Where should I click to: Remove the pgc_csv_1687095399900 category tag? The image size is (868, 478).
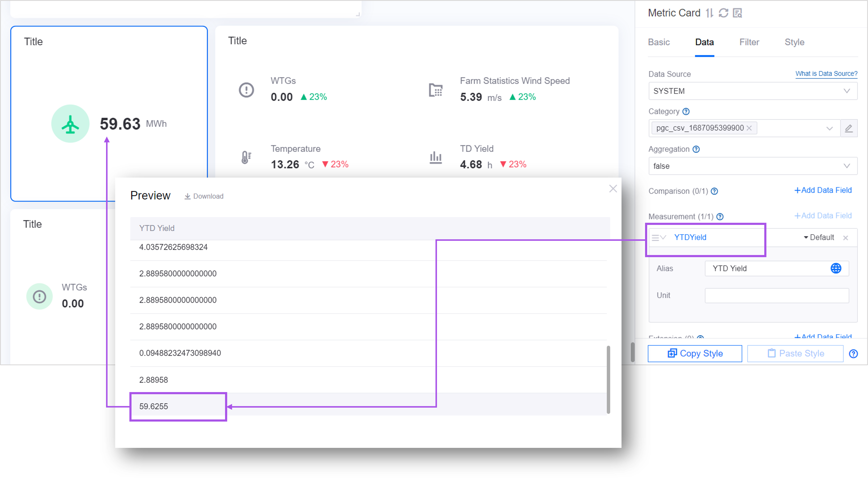coord(749,128)
